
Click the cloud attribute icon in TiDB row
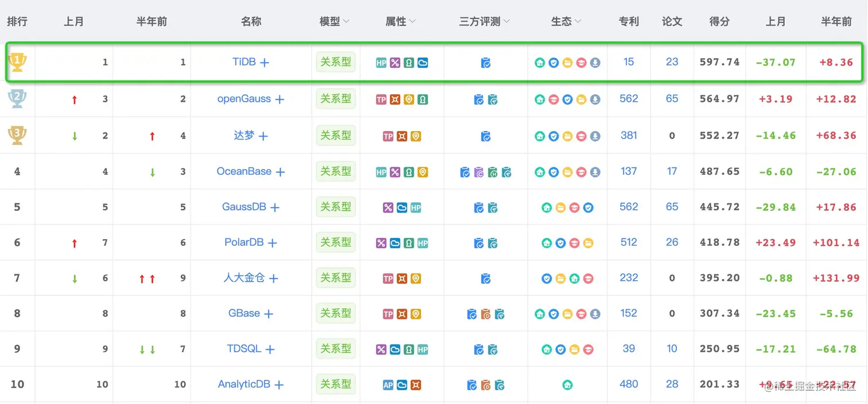(423, 63)
